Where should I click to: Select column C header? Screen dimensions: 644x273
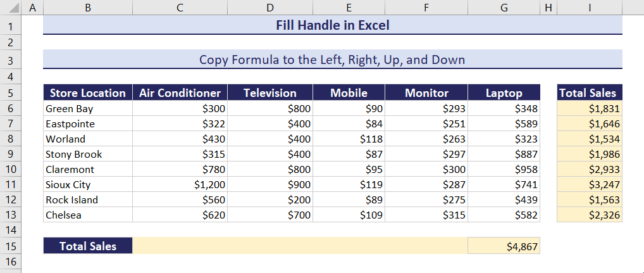[180, 8]
